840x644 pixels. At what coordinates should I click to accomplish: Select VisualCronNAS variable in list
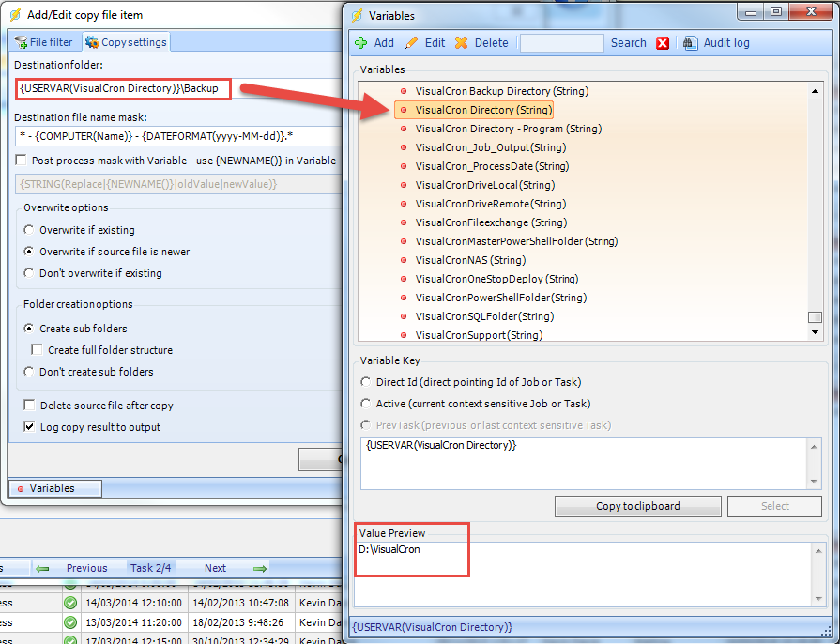470,260
